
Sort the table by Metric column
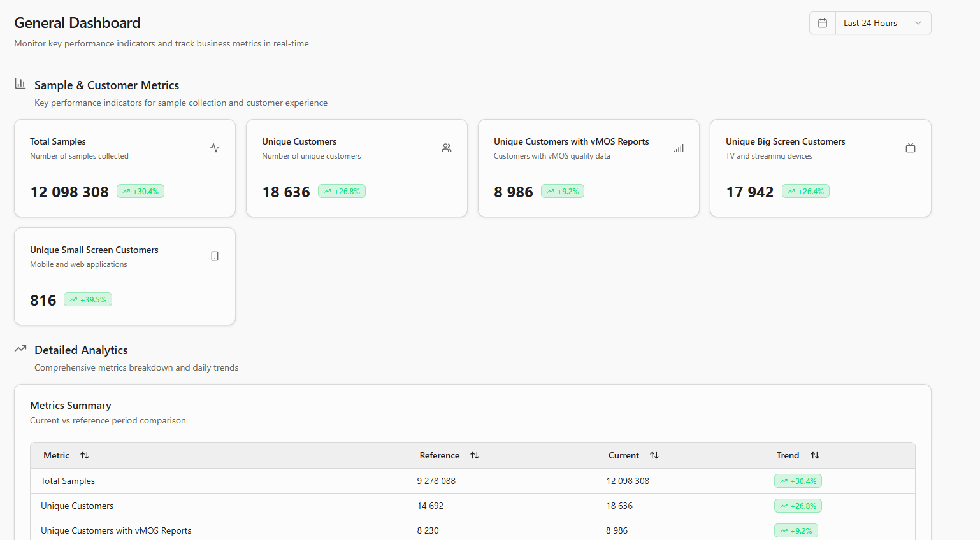point(85,455)
